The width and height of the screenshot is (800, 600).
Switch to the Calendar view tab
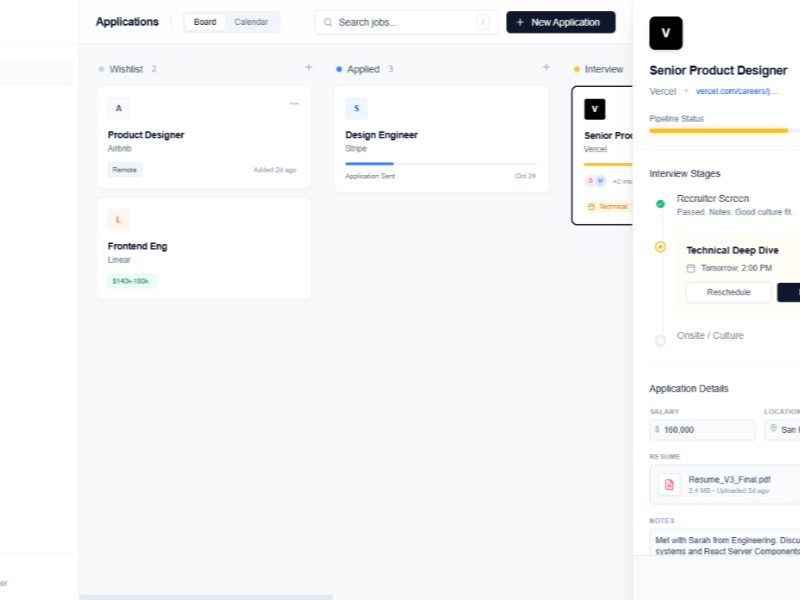pos(251,22)
